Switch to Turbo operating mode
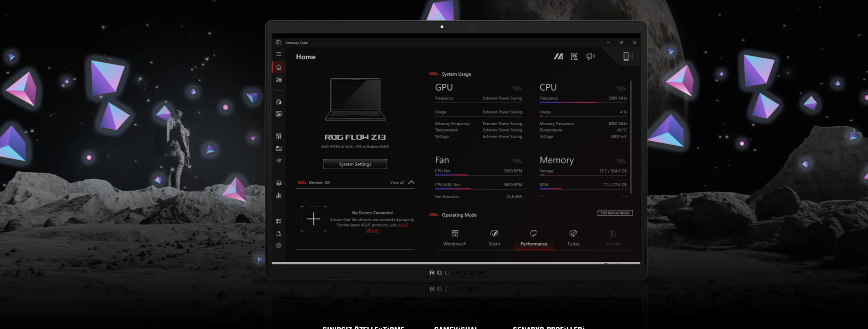This screenshot has height=329, width=868. (x=573, y=238)
